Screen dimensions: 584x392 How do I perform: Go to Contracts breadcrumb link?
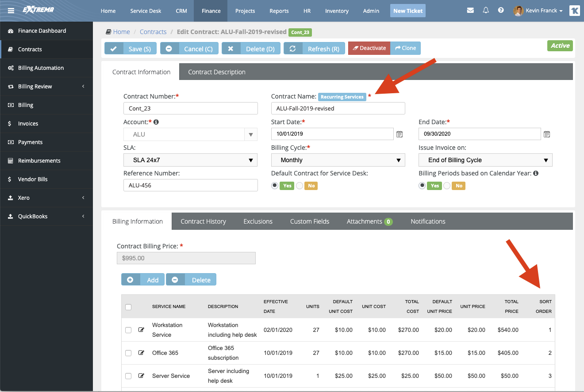tap(153, 32)
